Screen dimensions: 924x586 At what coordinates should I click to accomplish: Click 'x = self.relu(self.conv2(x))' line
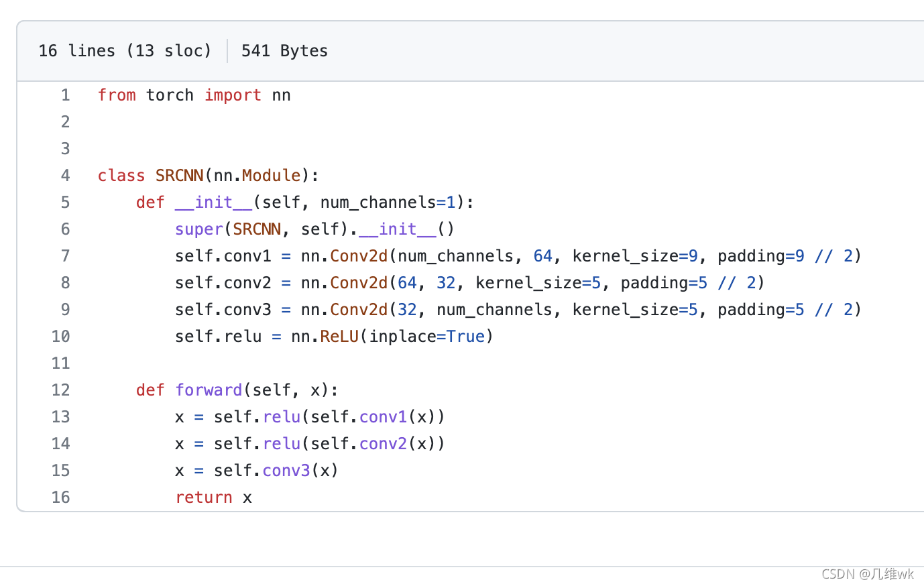click(310, 444)
